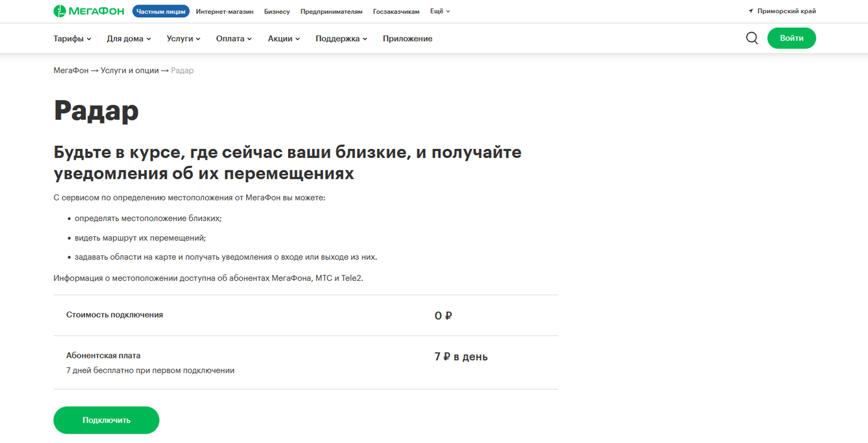The width and height of the screenshot is (868, 443).
Task: Click the green Подключить button
Action: (x=106, y=420)
